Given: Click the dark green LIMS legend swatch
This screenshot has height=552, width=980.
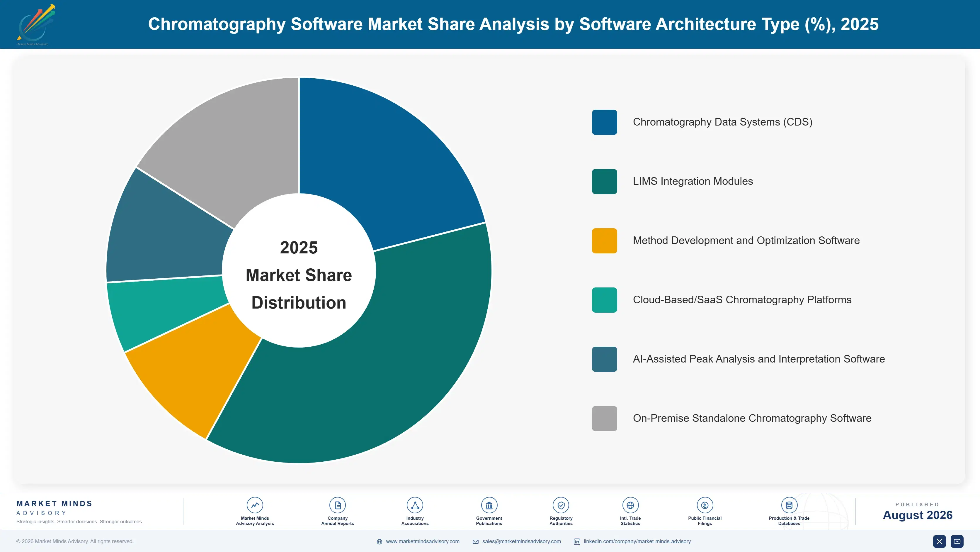Looking at the screenshot, I should tap(604, 182).
